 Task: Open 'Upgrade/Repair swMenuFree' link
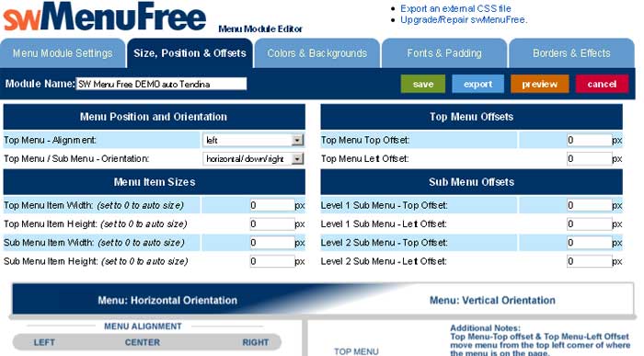464,19
